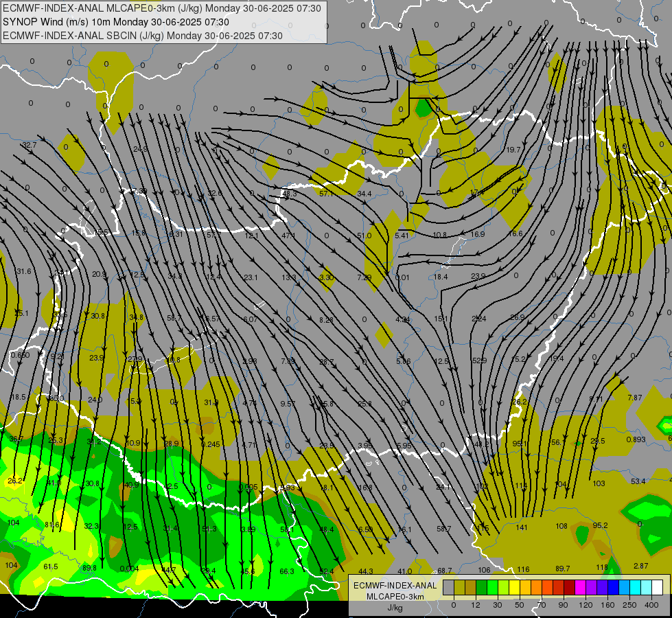Click the map value 29.5
The width and height of the screenshot is (672, 618).
pos(597,441)
